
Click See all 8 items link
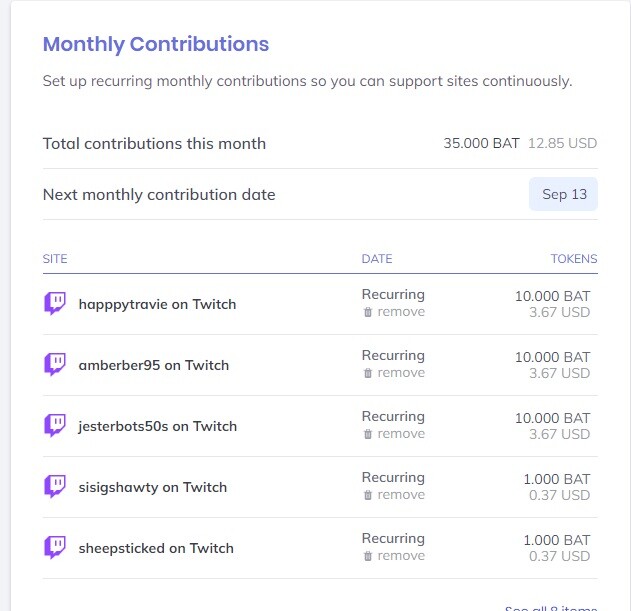551,608
